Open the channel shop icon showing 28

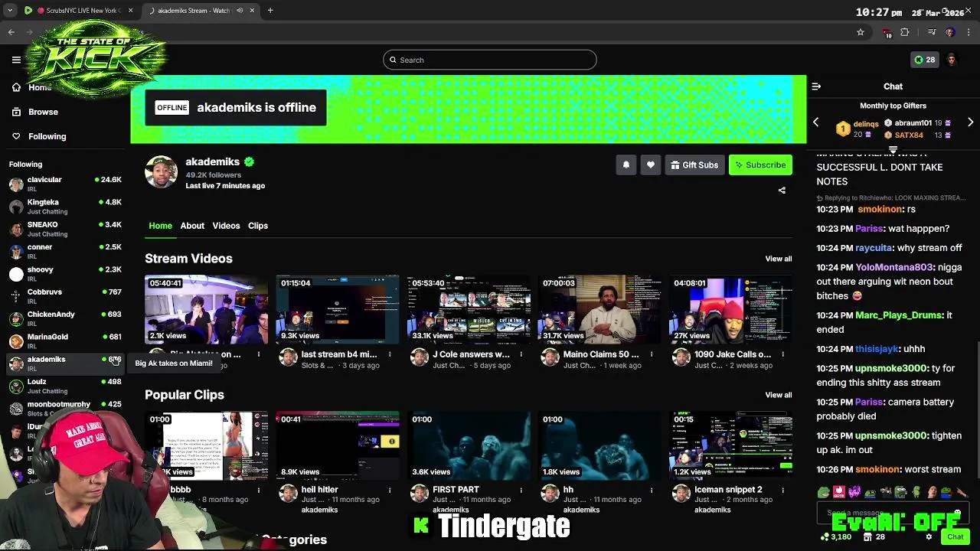click(875, 537)
